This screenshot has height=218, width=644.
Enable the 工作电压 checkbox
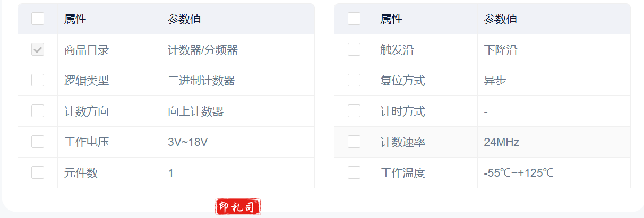click(38, 142)
